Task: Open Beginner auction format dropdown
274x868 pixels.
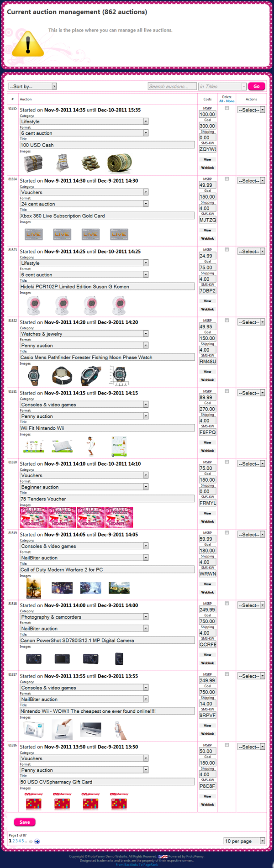Action: pyautogui.click(x=84, y=487)
